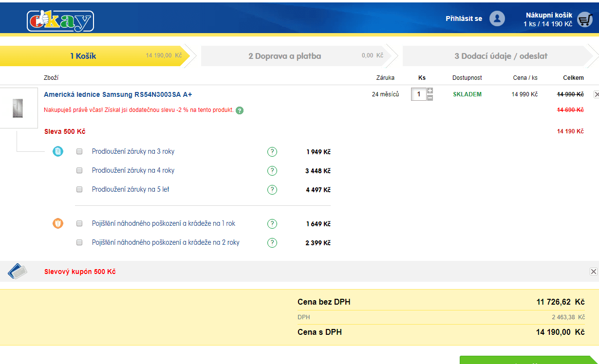Click the Celkem column header
The width and height of the screenshot is (599, 364).
[x=573, y=78]
